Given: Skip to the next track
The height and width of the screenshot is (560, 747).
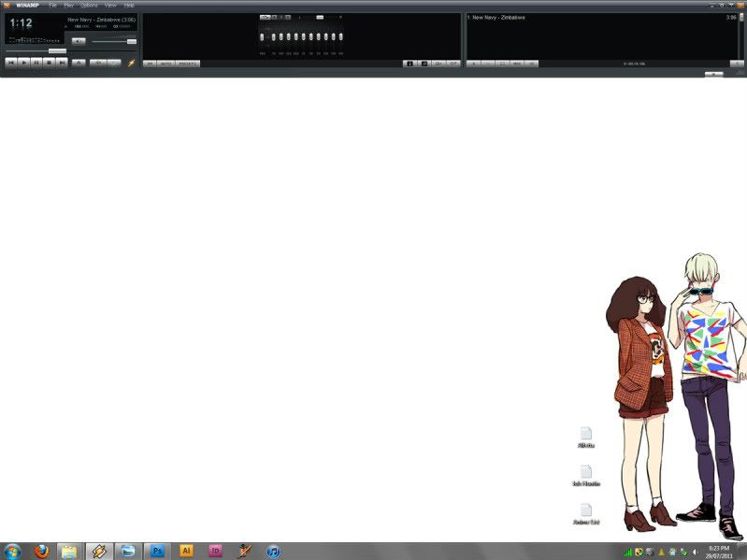Looking at the screenshot, I should [62, 63].
